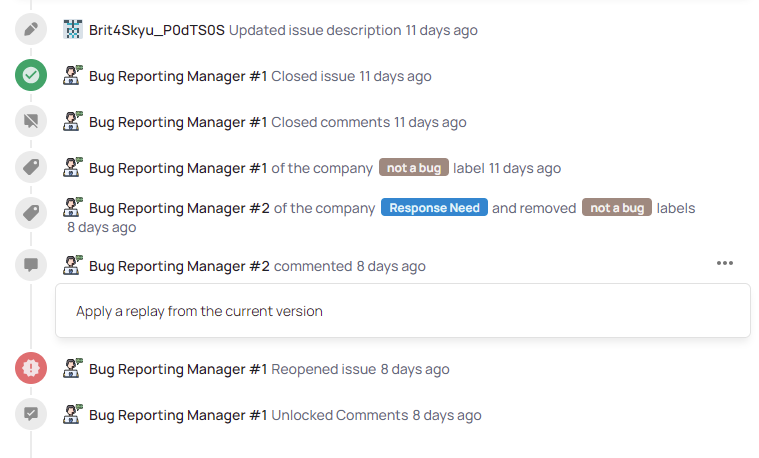
Task: Open Brit4Skyu_P0dTS0S username link
Action: [157, 30]
